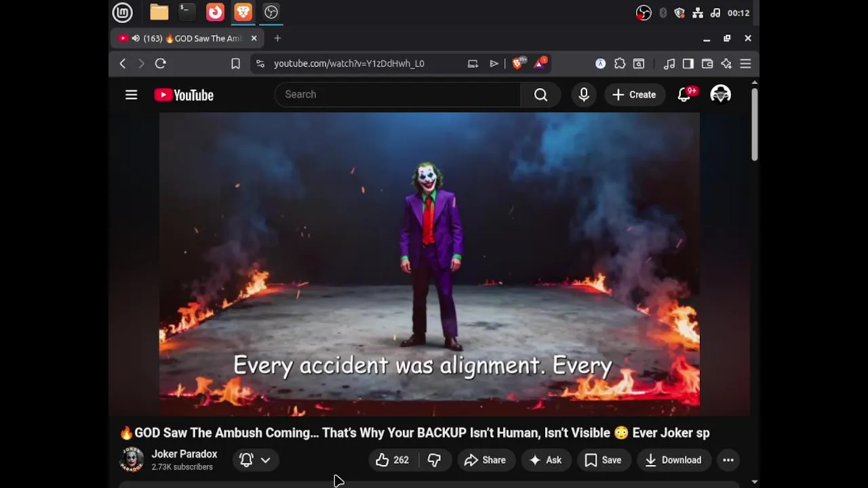Open the blue circular extension icon
Image resolution: width=868 pixels, height=488 pixels.
600,64
